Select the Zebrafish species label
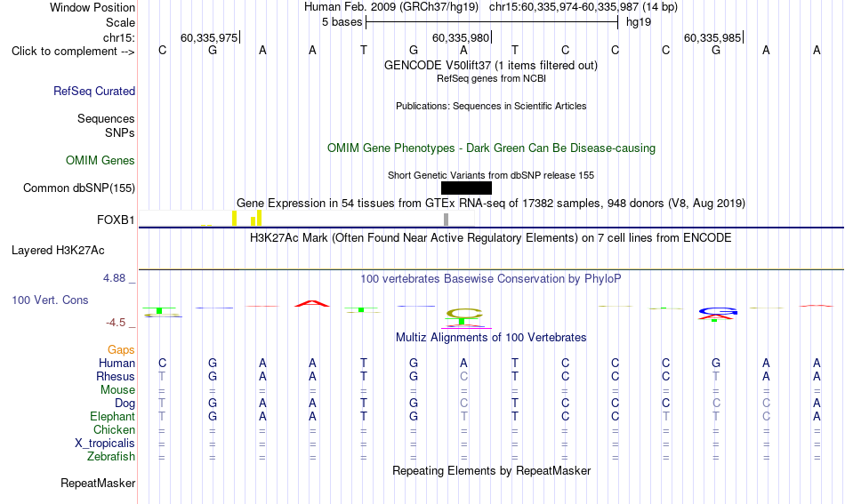The width and height of the screenshot is (845, 504). pos(111,456)
